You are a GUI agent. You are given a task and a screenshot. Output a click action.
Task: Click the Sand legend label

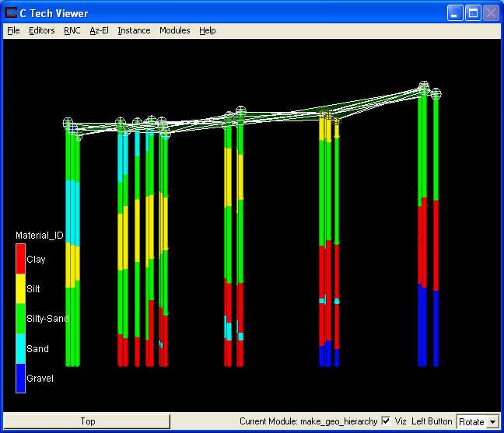point(37,348)
